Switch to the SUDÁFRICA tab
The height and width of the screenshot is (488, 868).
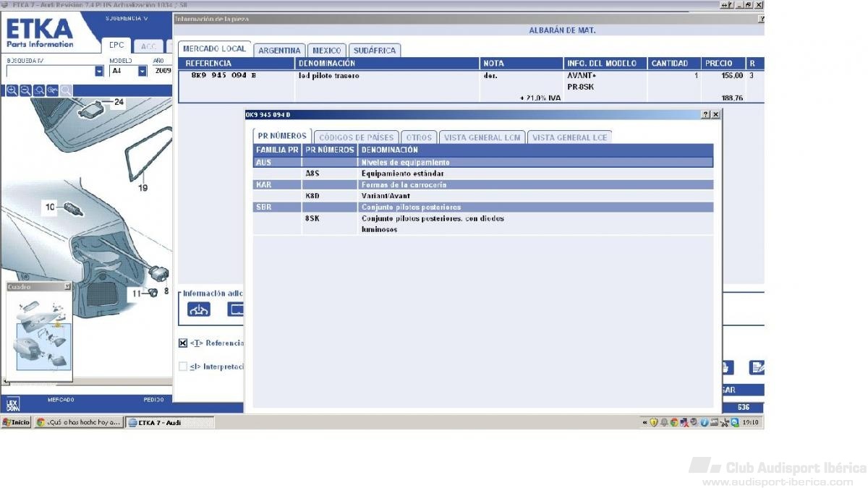tap(375, 51)
